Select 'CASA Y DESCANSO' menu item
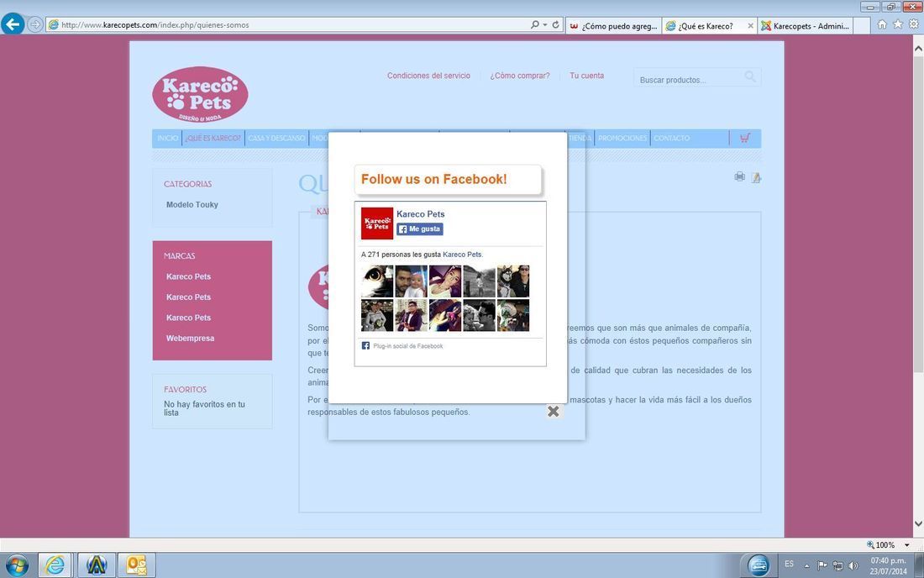 (x=276, y=139)
